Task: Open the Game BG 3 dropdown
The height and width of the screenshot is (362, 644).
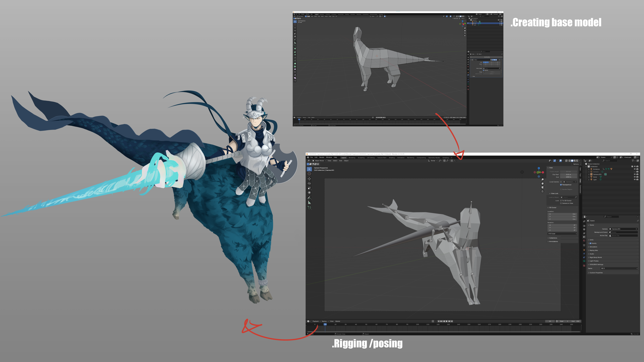Action: click(619, 268)
